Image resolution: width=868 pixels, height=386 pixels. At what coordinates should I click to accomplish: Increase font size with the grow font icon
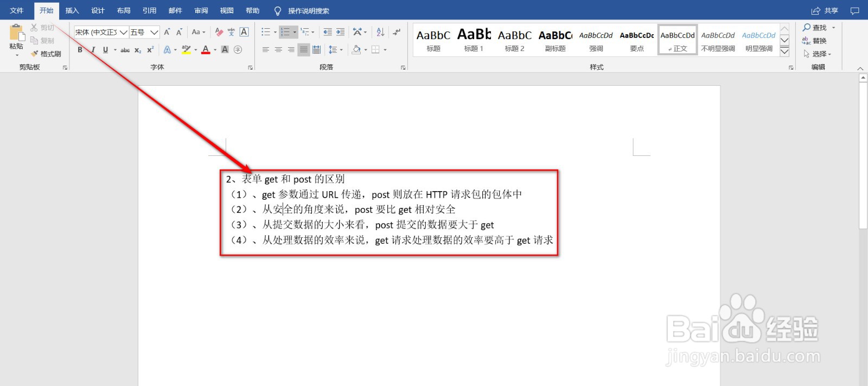pyautogui.click(x=167, y=32)
